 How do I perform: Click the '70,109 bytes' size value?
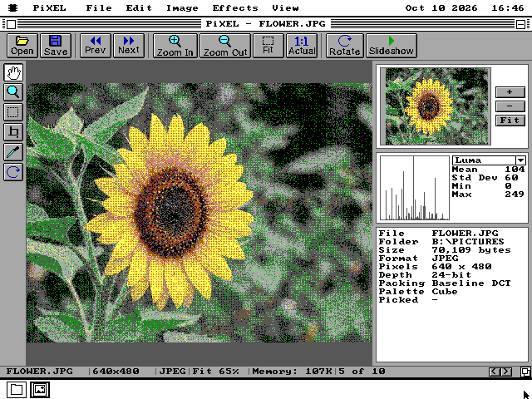(x=471, y=250)
